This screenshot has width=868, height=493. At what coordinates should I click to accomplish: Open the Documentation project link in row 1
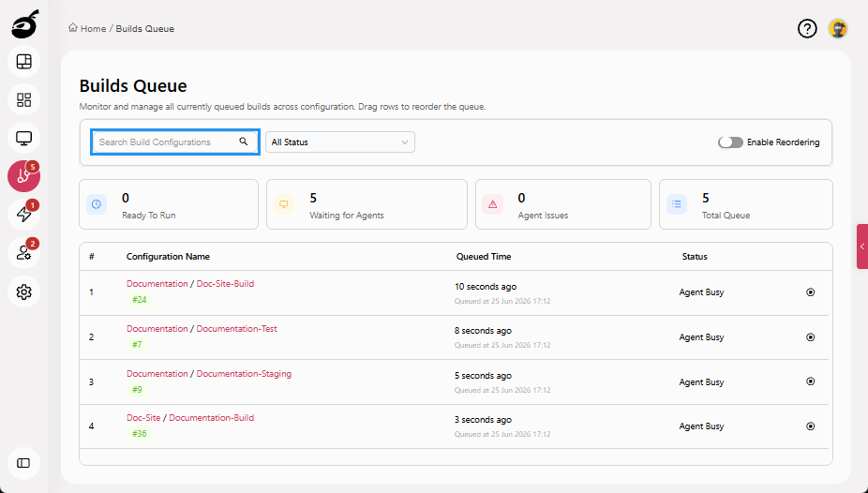tap(157, 283)
